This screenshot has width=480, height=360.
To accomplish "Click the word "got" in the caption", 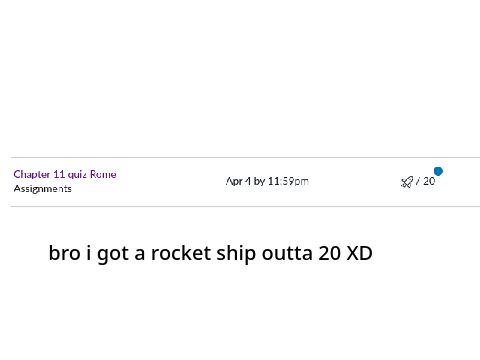I will [113, 255].
